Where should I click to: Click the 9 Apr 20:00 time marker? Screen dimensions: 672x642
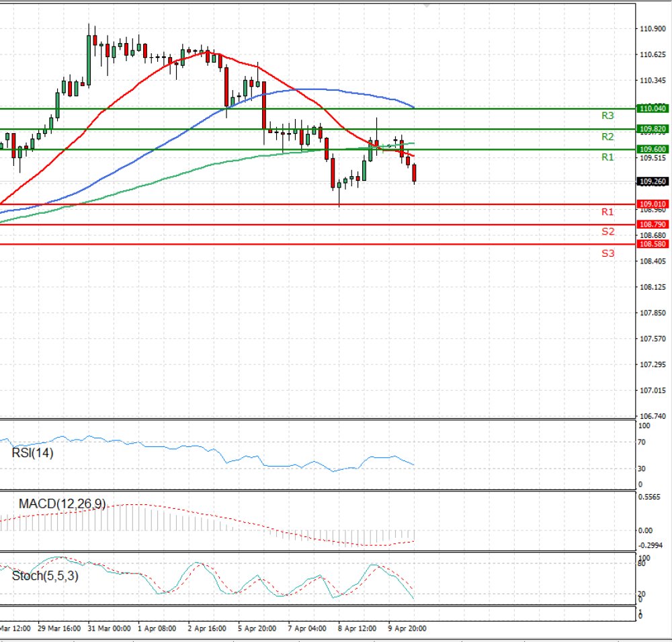tap(407, 629)
